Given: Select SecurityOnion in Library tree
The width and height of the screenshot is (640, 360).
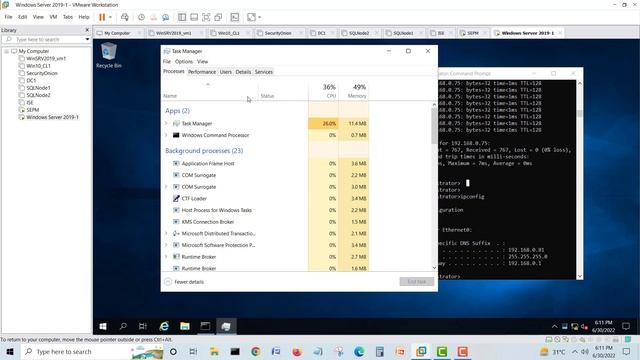Looking at the screenshot, I should click(42, 73).
